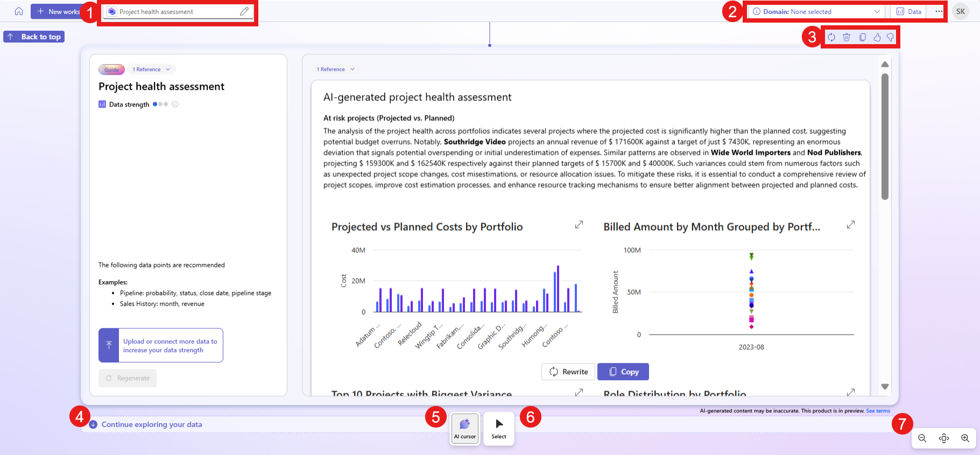Click the Data strength indicator dots

(160, 104)
